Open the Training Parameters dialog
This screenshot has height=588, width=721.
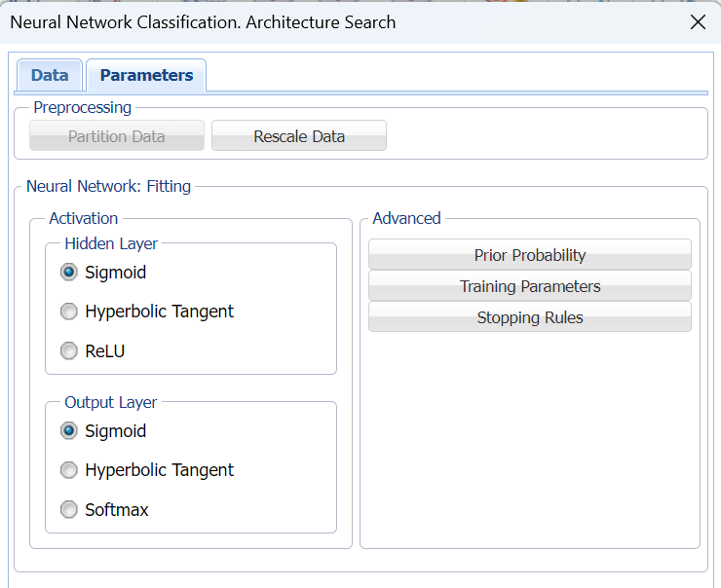click(x=530, y=286)
